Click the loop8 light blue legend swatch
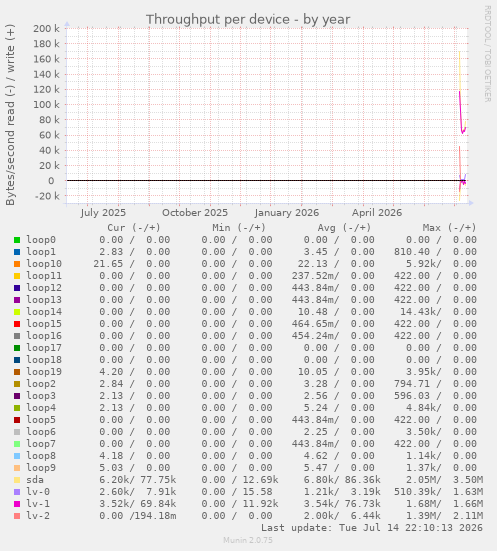 (17, 456)
